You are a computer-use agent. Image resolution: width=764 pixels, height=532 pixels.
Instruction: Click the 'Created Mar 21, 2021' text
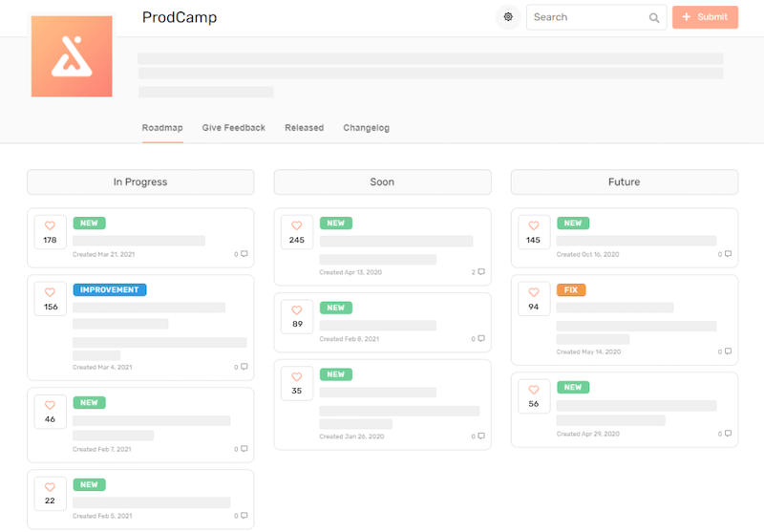[x=104, y=254]
